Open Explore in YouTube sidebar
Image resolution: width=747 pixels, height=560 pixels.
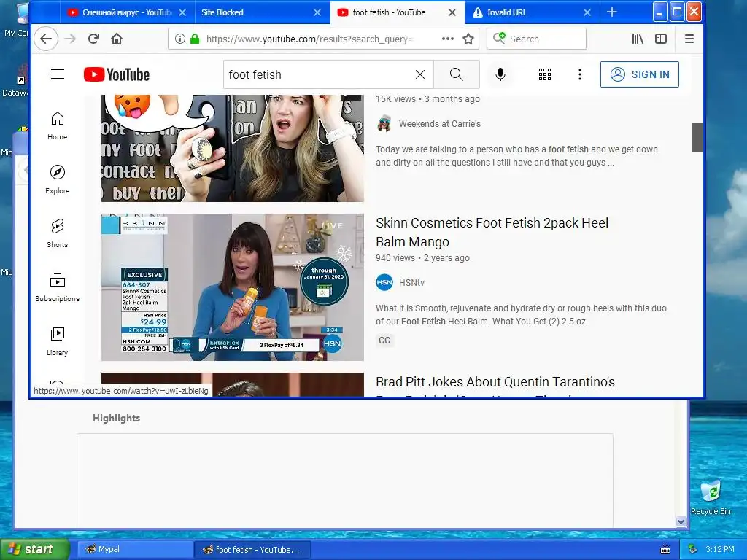tap(57, 179)
